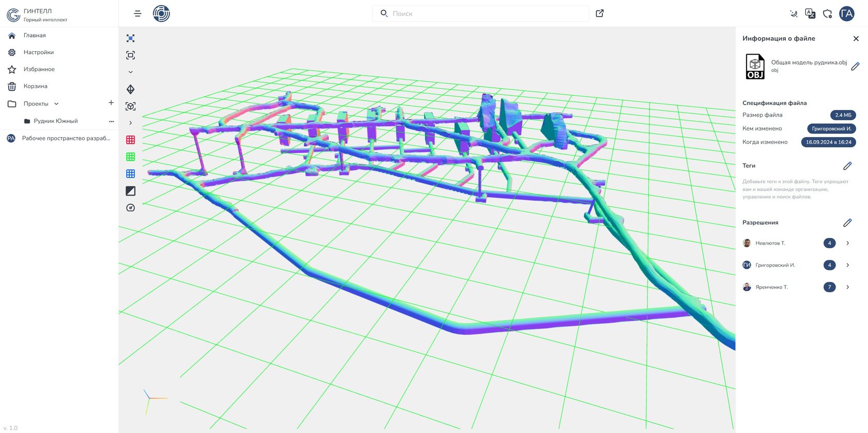The width and height of the screenshot is (868, 433).
Task: Expand permissions for Григоровский И.
Action: pos(847,265)
